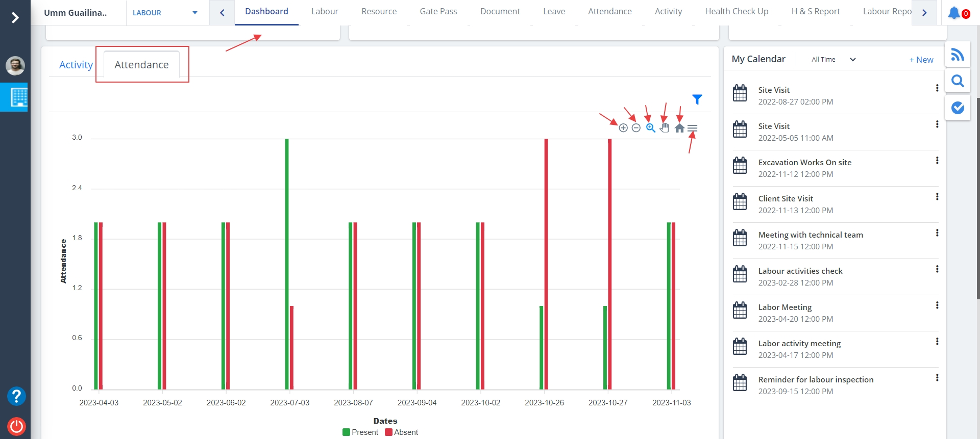
Task: Open the chart hamburger menu
Action: click(x=692, y=128)
